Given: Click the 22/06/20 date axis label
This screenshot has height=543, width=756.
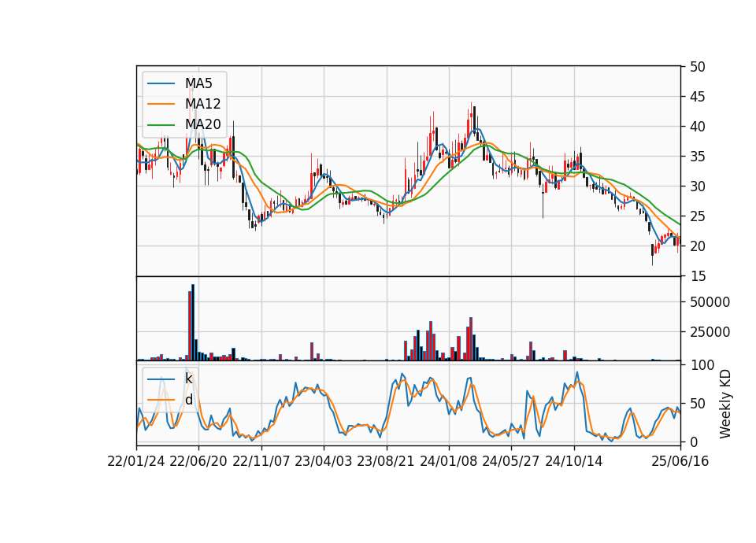Looking at the screenshot, I should (198, 461).
